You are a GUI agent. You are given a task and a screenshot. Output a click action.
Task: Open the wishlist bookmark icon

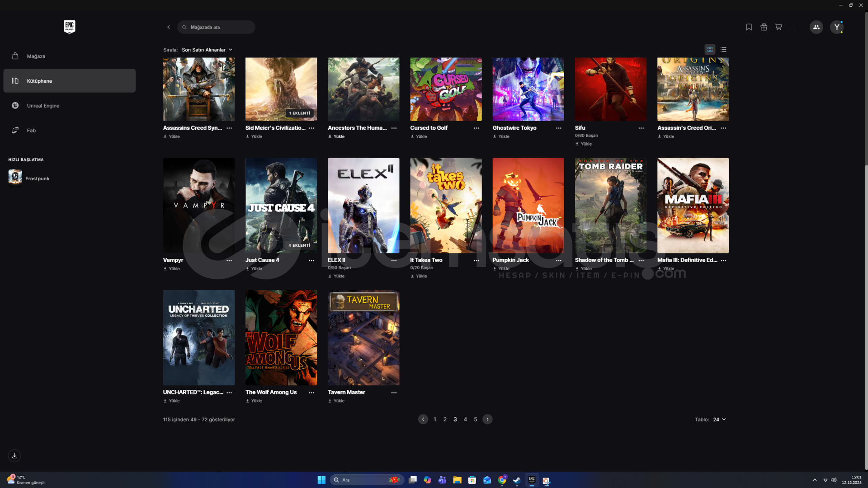(749, 27)
